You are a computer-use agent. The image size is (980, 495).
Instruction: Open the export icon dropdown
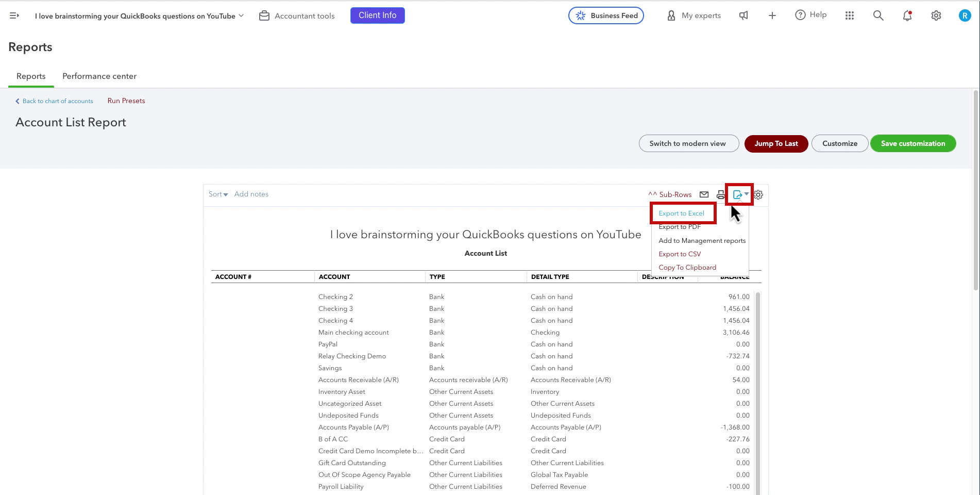[740, 194]
